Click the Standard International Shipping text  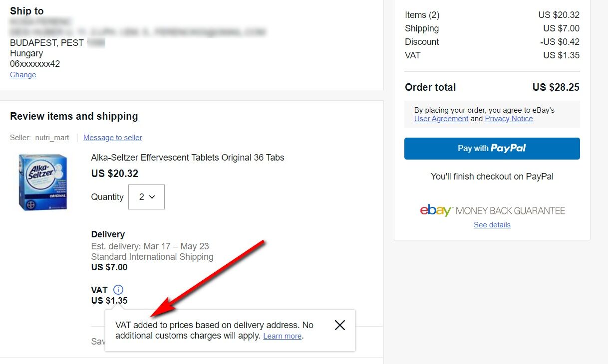[x=152, y=257]
